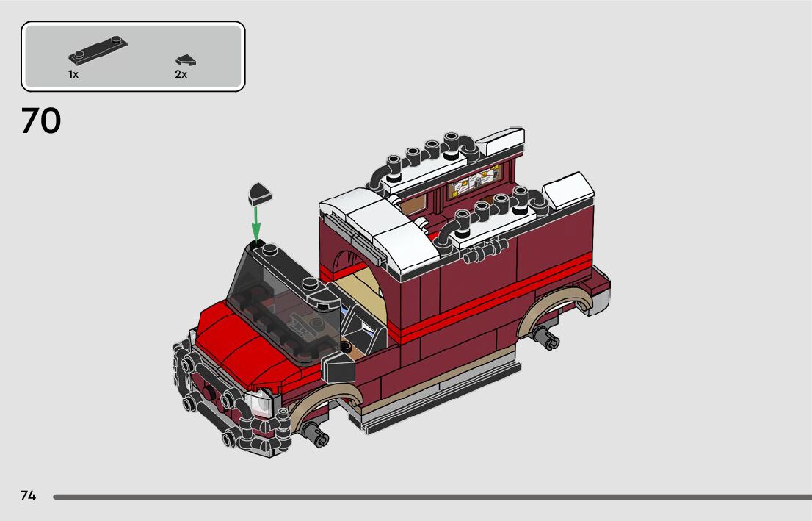The width and height of the screenshot is (812, 521).
Task: Click the rear wheel axle pin
Action: (545, 337)
